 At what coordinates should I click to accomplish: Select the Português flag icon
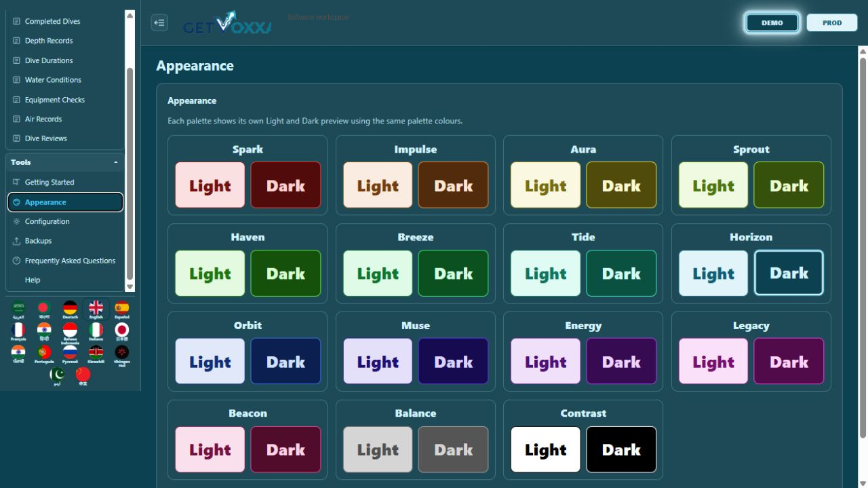point(44,354)
